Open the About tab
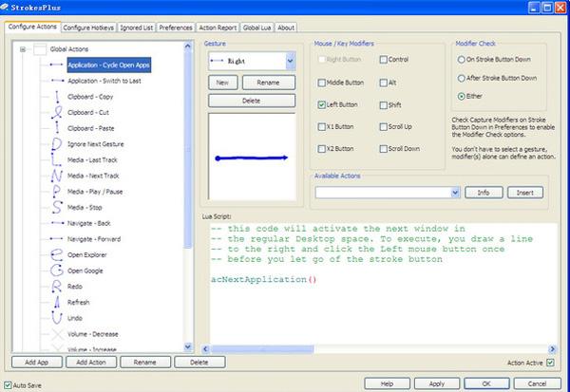Viewport: 570px width, 392px height. pos(286,28)
